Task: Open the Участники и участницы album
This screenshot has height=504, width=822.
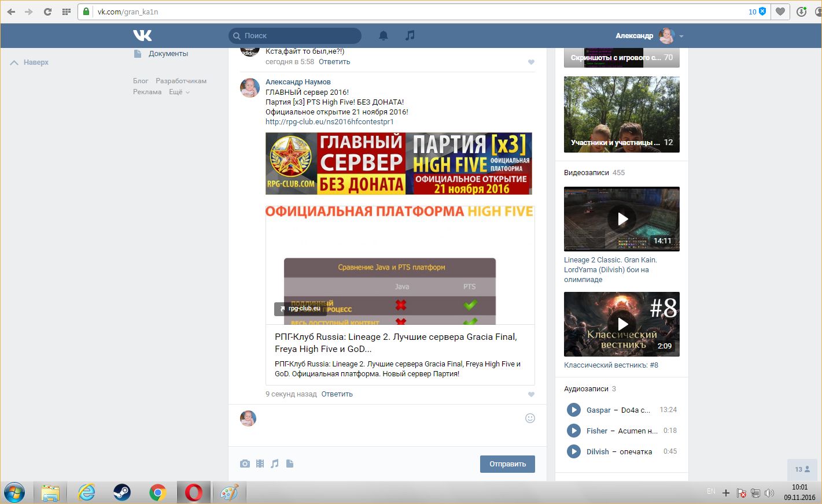Action: 622,114
